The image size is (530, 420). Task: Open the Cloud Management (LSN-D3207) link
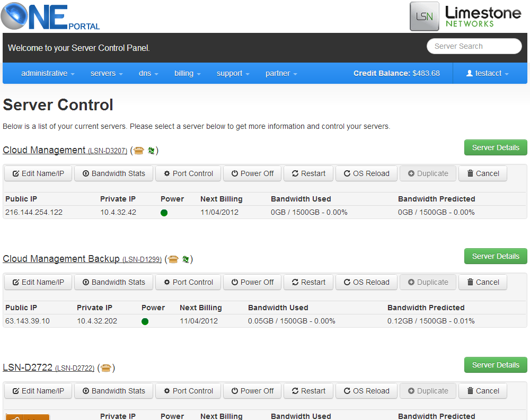pos(65,150)
